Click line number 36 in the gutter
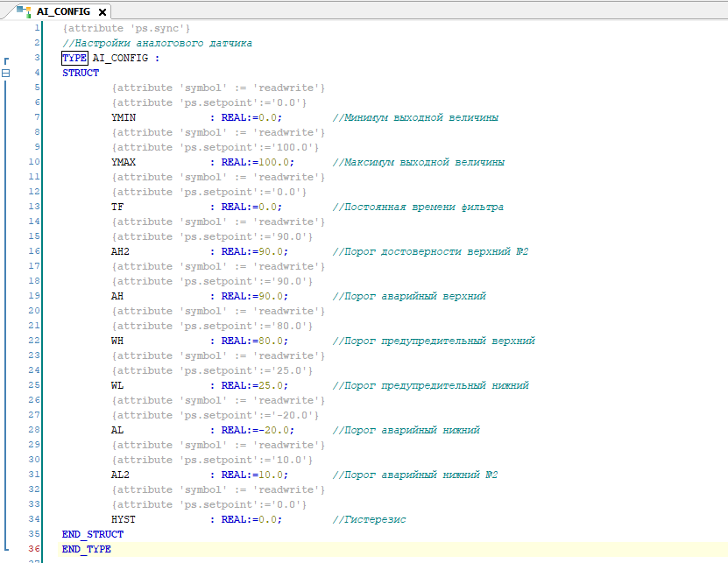This screenshot has width=728, height=563. (x=34, y=549)
